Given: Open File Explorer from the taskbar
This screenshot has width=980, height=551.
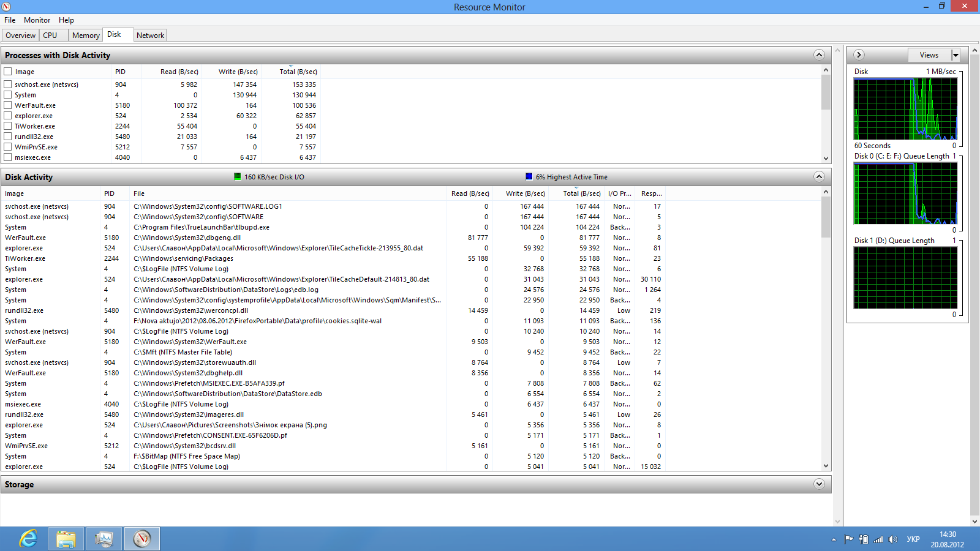Looking at the screenshot, I should [66, 539].
